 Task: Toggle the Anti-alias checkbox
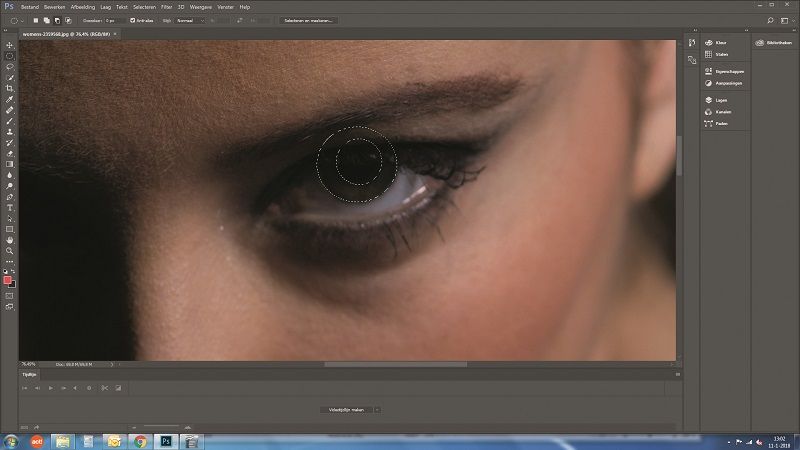point(132,20)
